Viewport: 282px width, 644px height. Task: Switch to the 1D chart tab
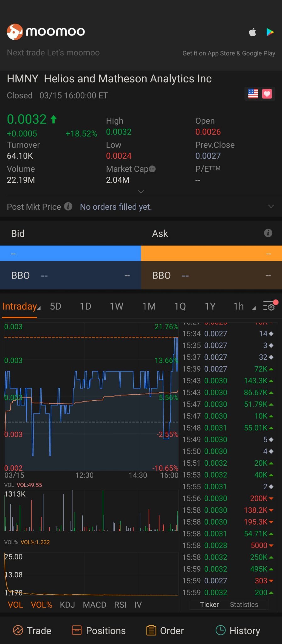click(x=85, y=306)
